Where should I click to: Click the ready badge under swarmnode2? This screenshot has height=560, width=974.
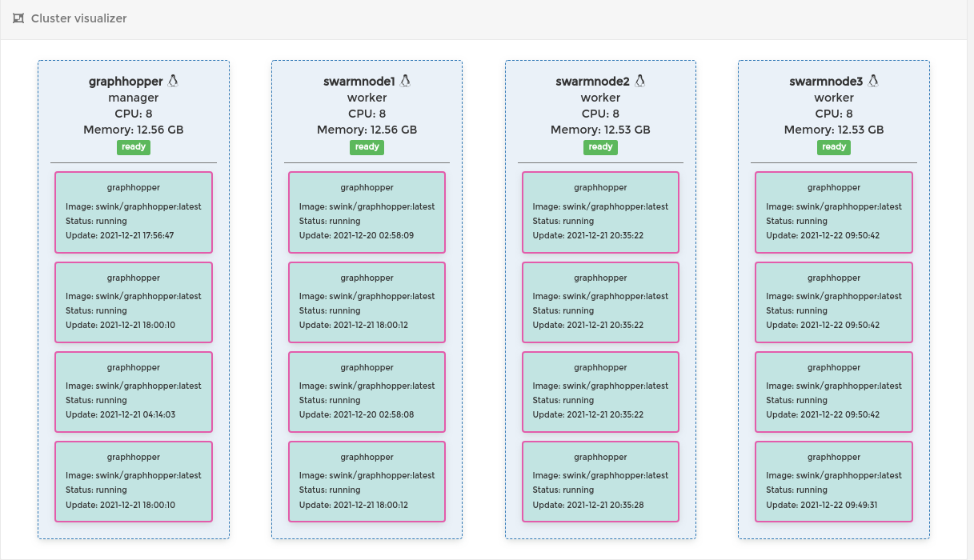click(600, 147)
